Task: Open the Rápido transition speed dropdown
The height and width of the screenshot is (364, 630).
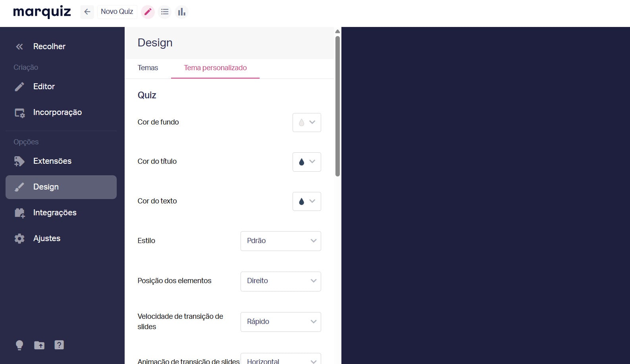Action: coord(281,322)
